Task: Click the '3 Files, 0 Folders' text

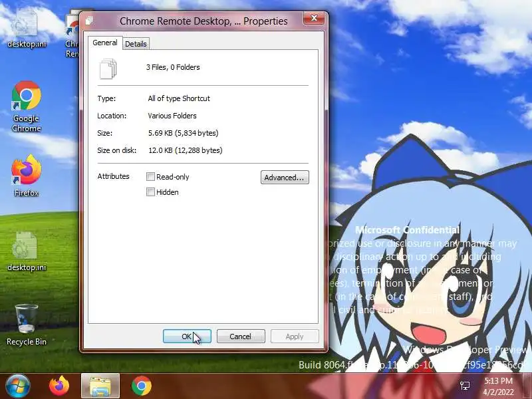Action: (x=173, y=67)
